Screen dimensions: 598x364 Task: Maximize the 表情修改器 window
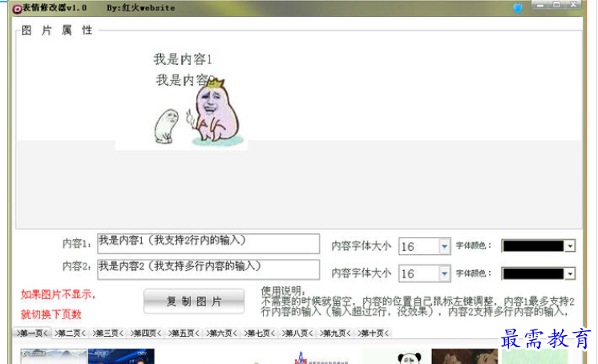(x=557, y=5)
